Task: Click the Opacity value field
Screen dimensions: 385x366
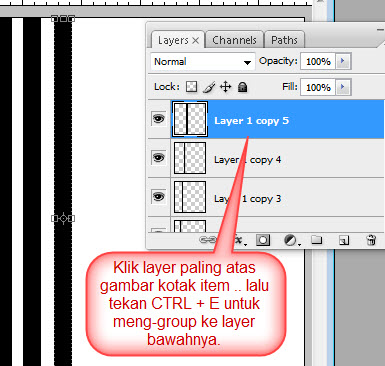Action: coord(318,62)
